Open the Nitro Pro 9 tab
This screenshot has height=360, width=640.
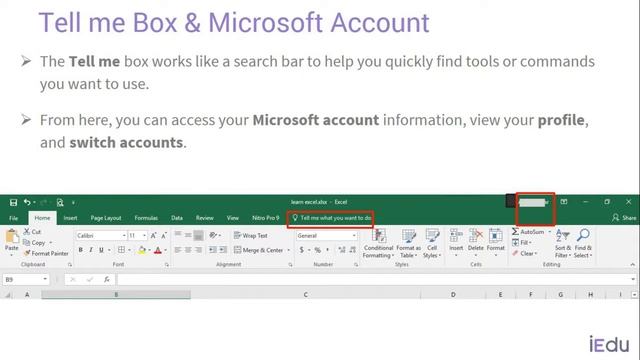coord(265,218)
